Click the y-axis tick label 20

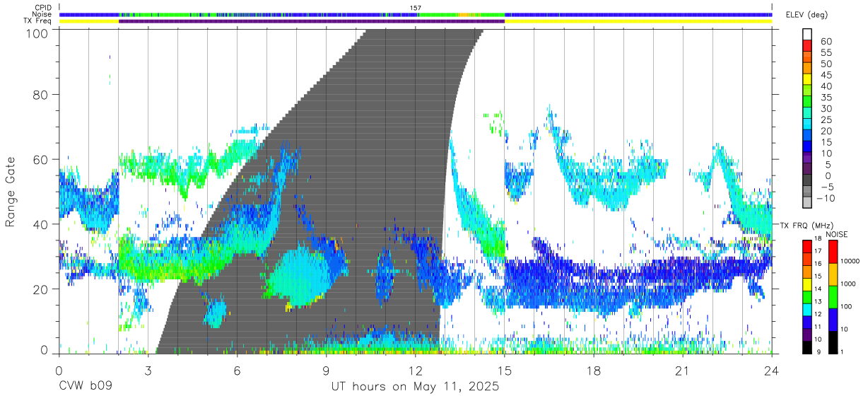[x=42, y=289]
